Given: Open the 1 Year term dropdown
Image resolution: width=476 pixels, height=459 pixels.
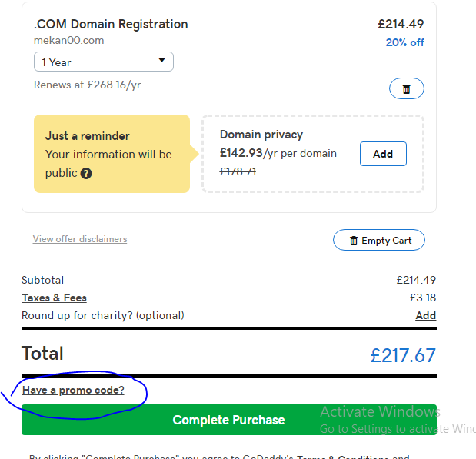Looking at the screenshot, I should [104, 62].
